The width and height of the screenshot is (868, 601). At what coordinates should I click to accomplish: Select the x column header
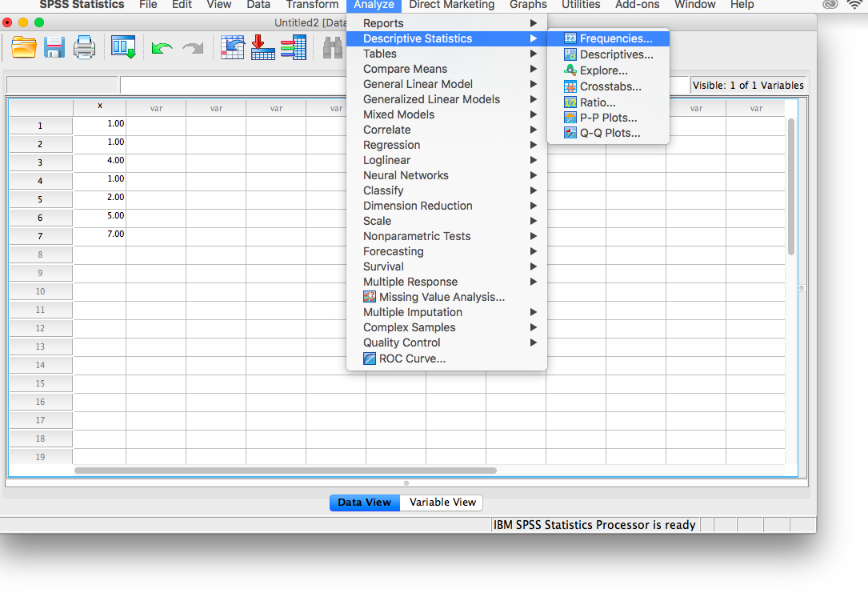point(100,106)
